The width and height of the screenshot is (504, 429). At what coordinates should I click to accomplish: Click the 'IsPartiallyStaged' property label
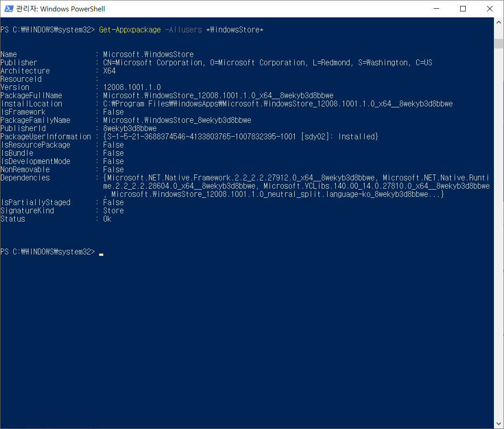coord(35,202)
